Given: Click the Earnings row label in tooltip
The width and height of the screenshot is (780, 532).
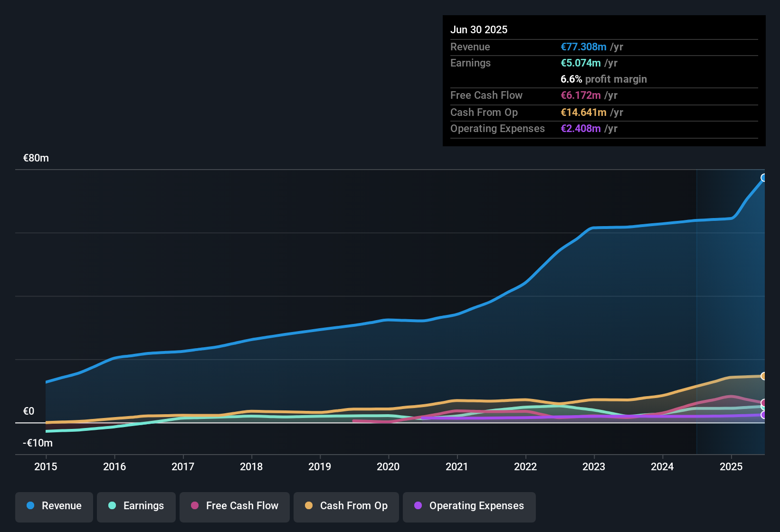Looking at the screenshot, I should [470, 63].
